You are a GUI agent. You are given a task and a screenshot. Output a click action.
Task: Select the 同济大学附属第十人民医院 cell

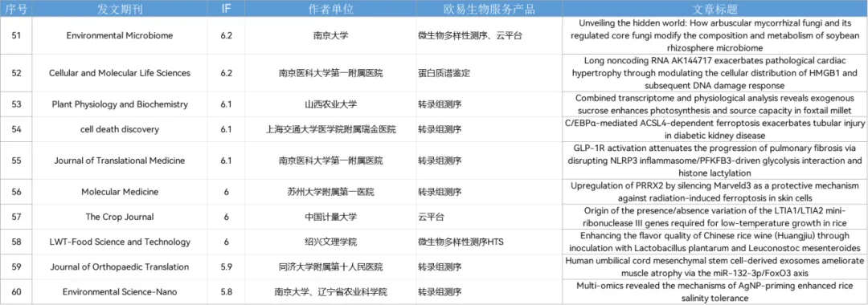(x=330, y=266)
